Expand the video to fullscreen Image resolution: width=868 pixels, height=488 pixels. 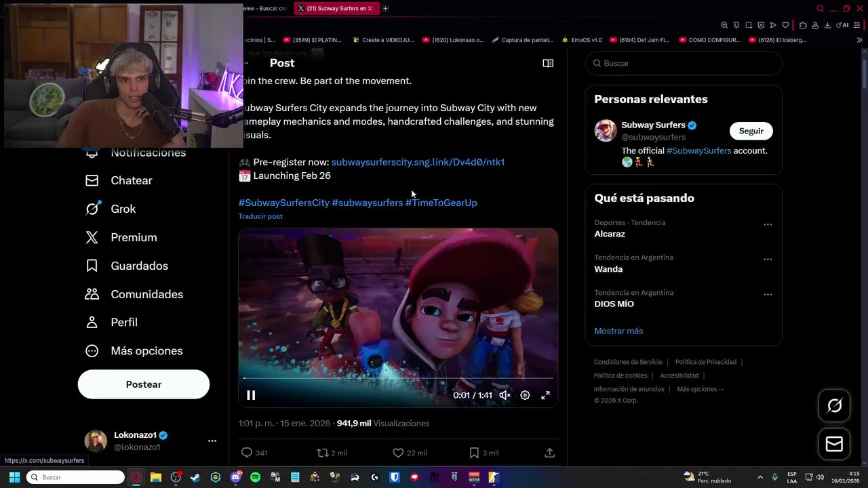[545, 395]
